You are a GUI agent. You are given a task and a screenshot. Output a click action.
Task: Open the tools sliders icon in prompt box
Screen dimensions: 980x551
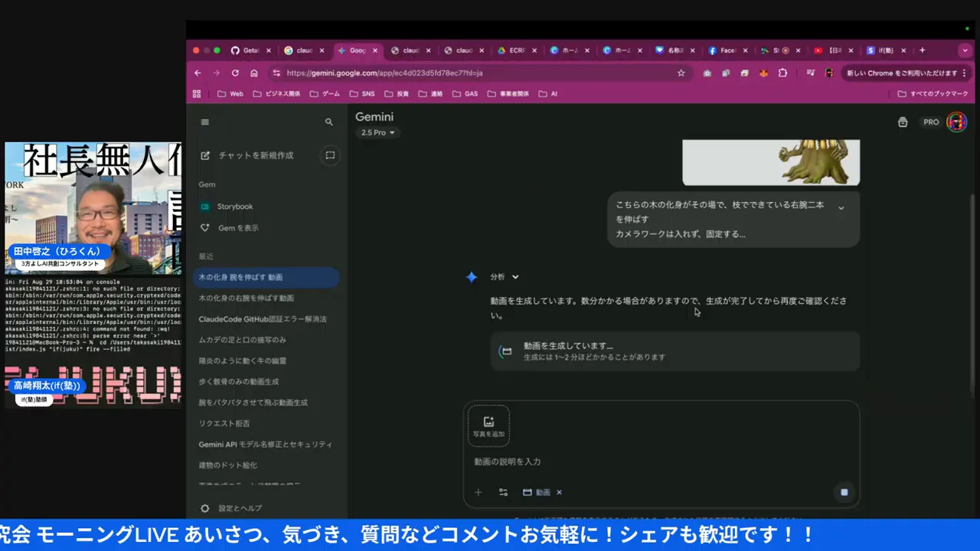(x=503, y=492)
